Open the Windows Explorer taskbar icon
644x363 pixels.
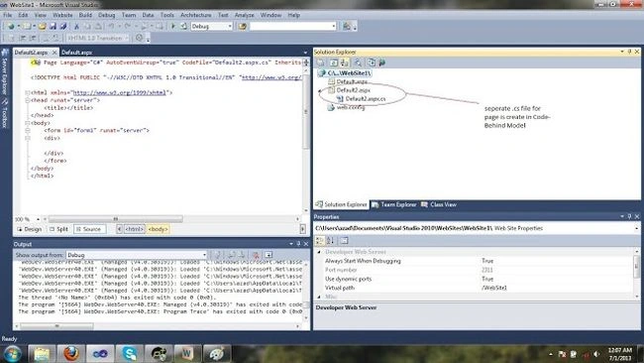pos(42,353)
